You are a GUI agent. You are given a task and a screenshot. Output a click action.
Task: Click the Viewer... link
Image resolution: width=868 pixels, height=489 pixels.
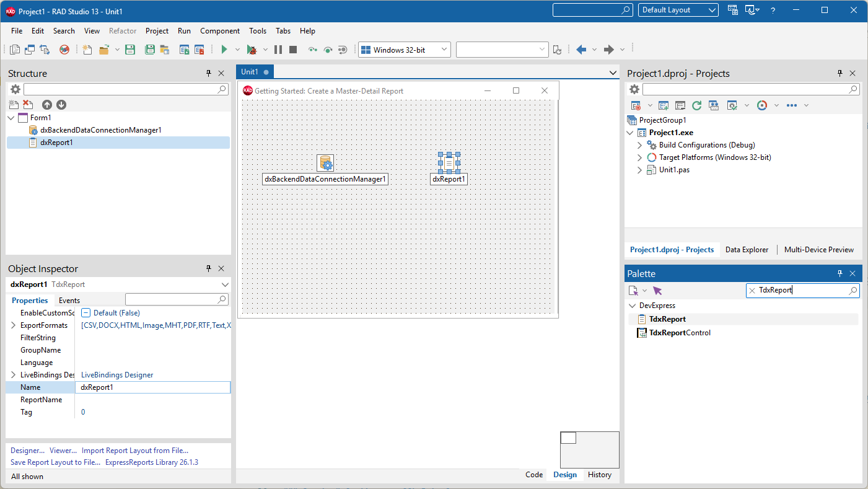point(63,451)
